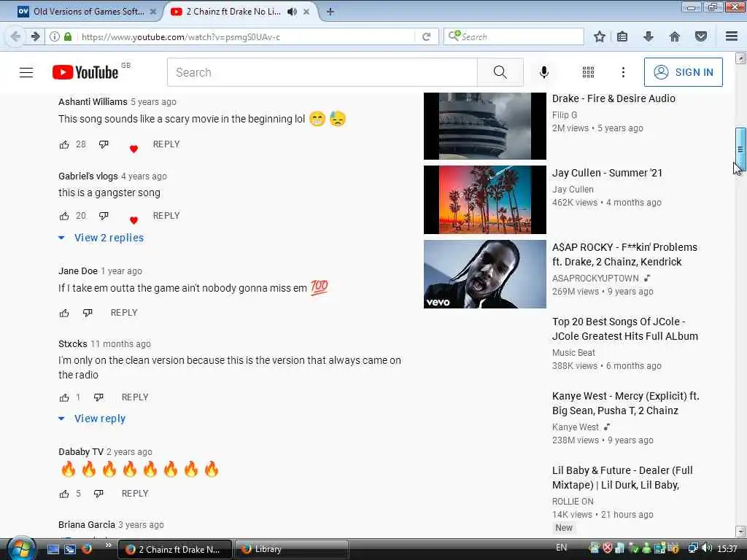747x560 pixels.
Task: Like Jane Doe's comment
Action: (x=64, y=313)
